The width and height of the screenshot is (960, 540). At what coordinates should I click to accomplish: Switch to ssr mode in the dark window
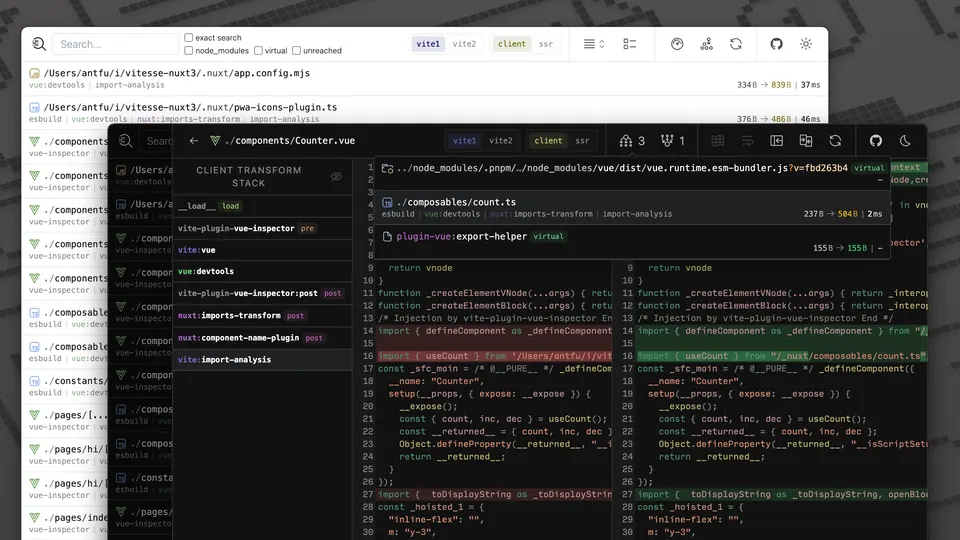(582, 141)
